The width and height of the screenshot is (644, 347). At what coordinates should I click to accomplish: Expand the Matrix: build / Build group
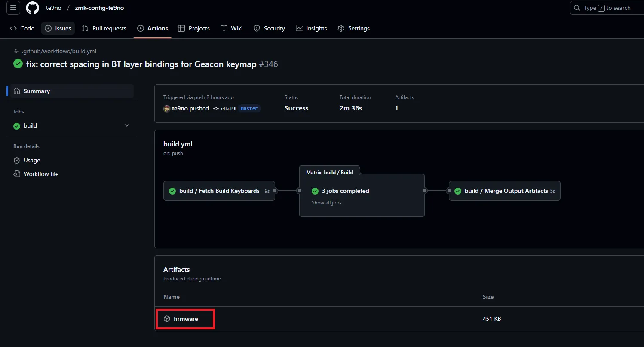pyautogui.click(x=329, y=172)
